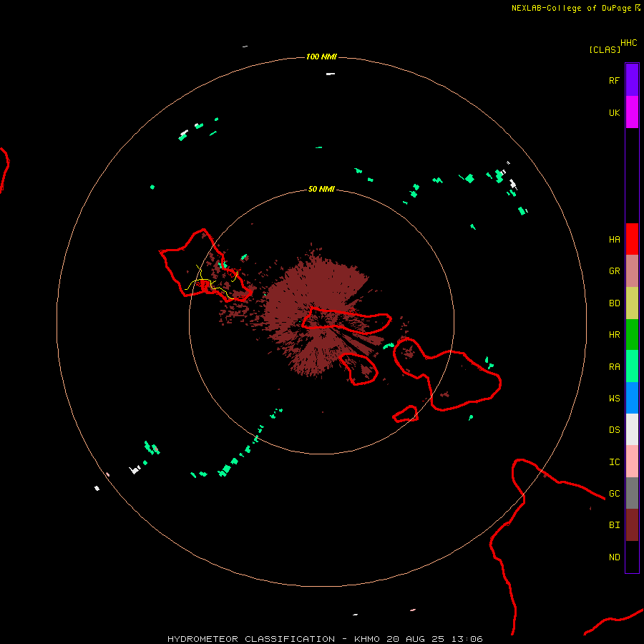
Task: Click the RF legend label
Action: (615, 80)
